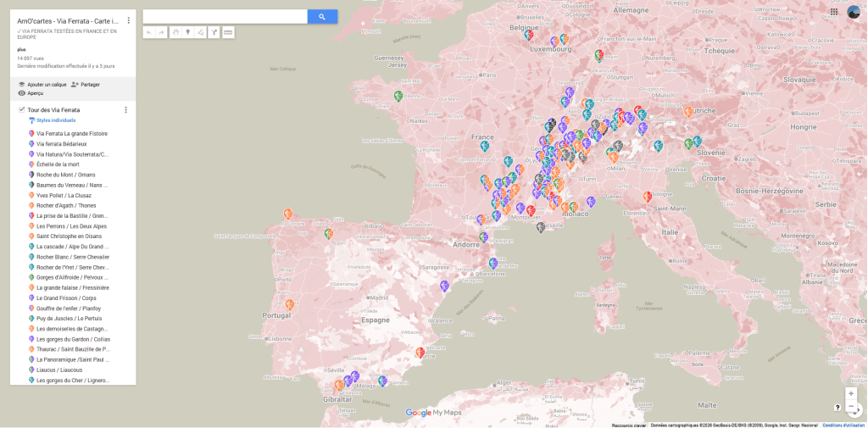Click the red marker near Murcie

[x=420, y=352]
